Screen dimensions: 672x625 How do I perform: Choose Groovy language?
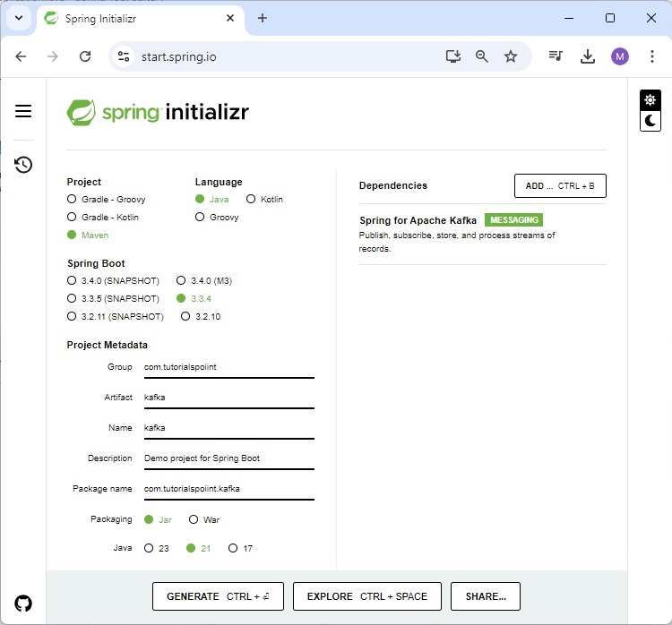tap(217, 218)
